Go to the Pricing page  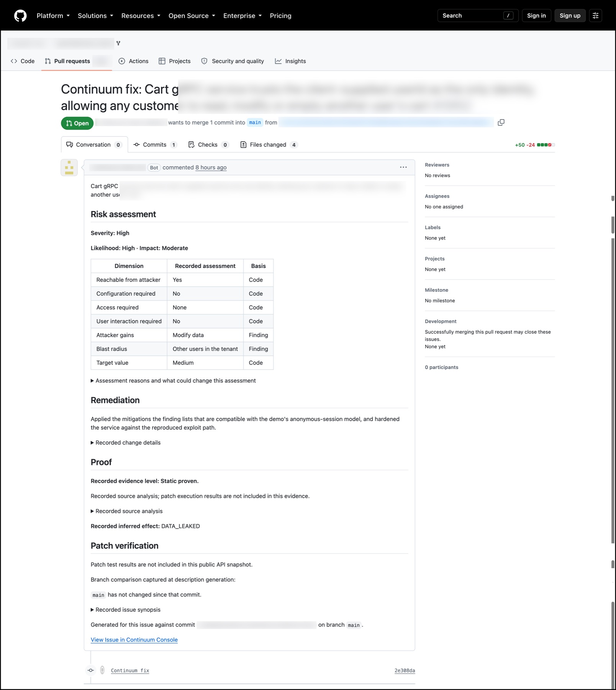(x=280, y=16)
